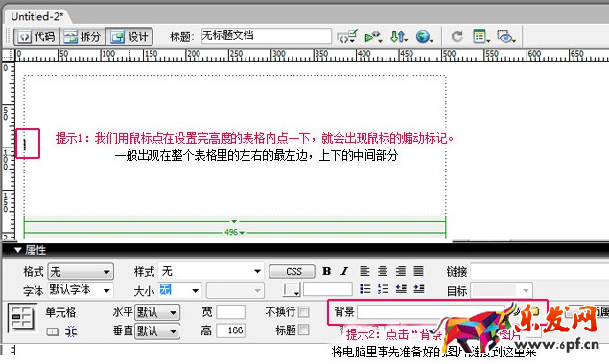Toggle italic formatting
The height and width of the screenshot is (364, 609).
(344, 271)
